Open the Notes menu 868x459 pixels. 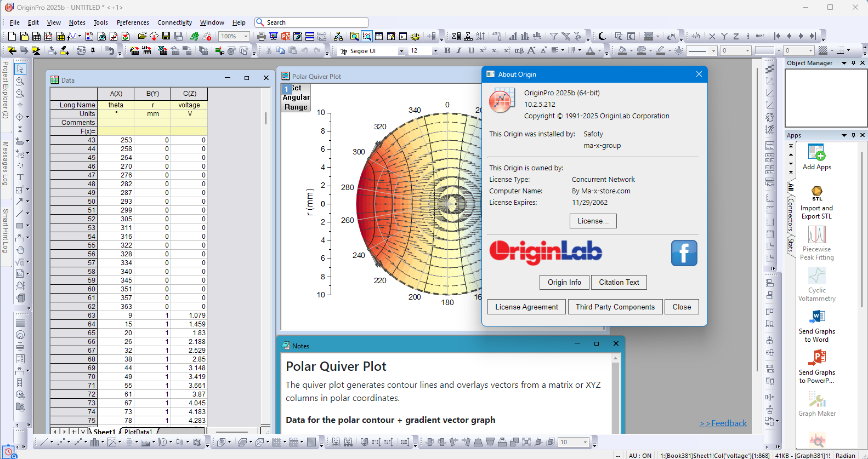[77, 22]
